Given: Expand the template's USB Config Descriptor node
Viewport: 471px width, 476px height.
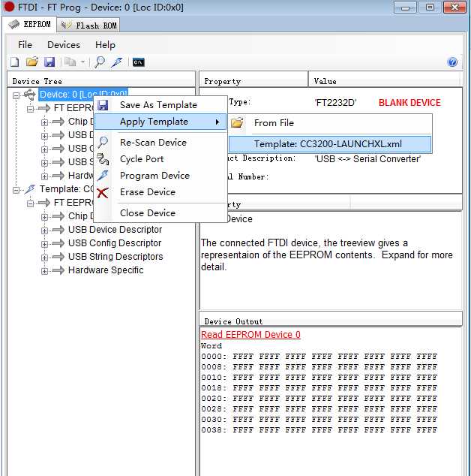Looking at the screenshot, I should (x=44, y=244).
